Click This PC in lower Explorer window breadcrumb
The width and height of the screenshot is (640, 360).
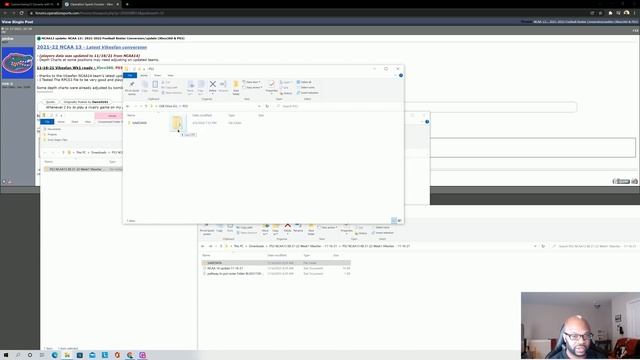pyautogui.click(x=238, y=246)
